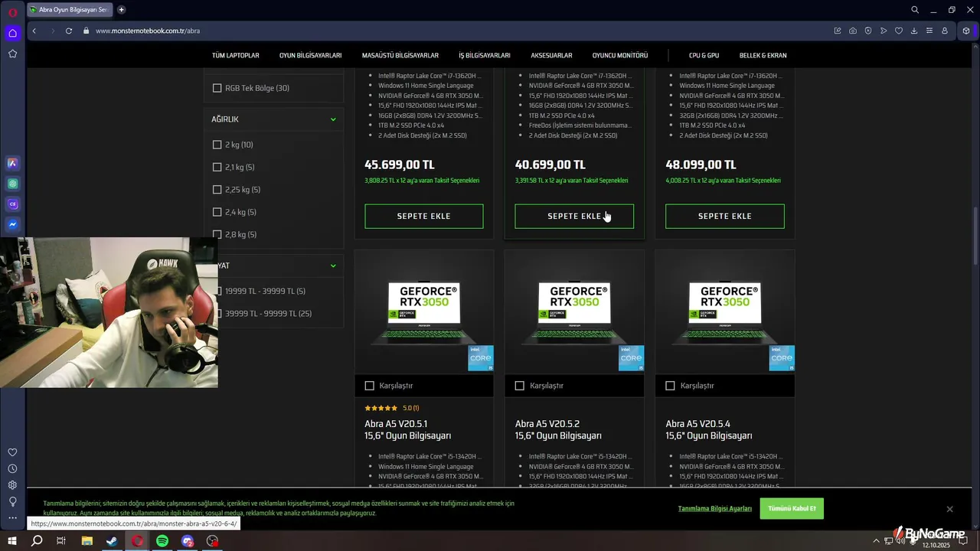980x551 pixels.
Task: Open the BELLEK & EKRAN menu
Action: tap(763, 55)
